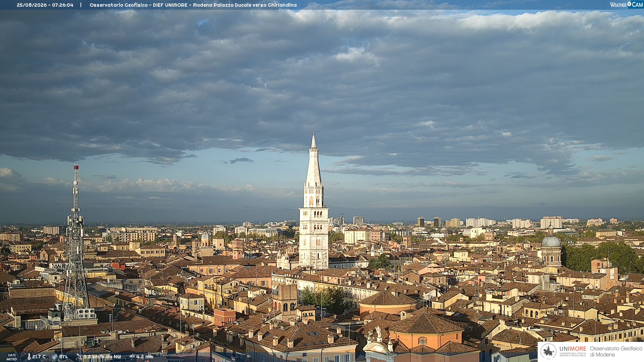Click the humidity droplets icon
Screen dimensions: 644x362
point(55,357)
